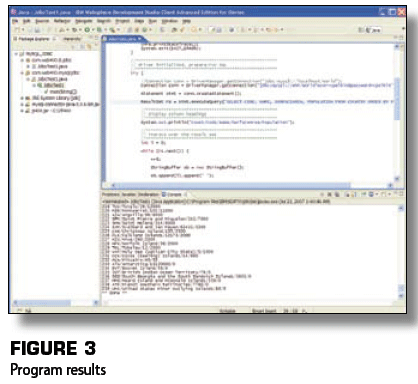Click Link with Editor in Package Explorer
The image size is (418, 384).
point(89,46)
